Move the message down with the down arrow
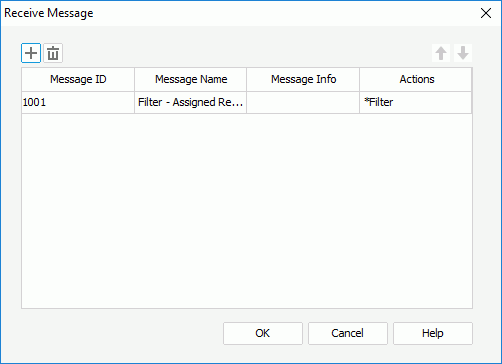 (x=463, y=53)
